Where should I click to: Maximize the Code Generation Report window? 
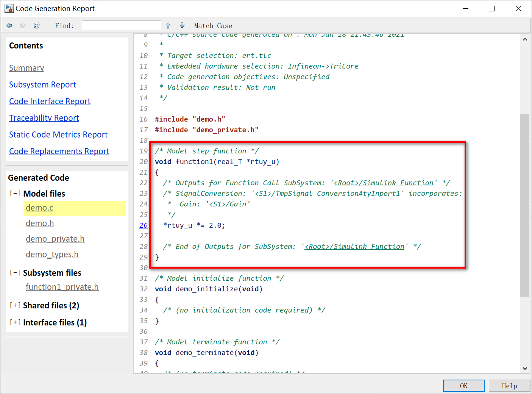(492, 8)
